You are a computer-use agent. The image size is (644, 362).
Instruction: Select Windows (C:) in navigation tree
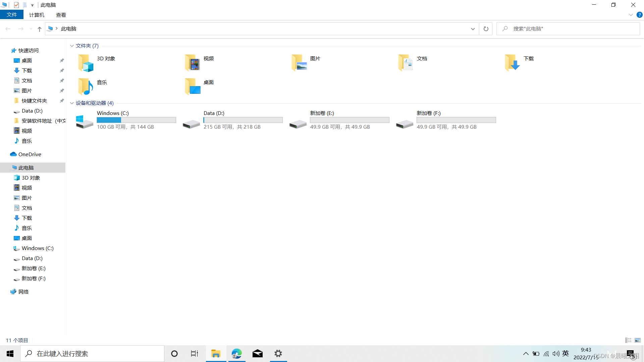(38, 248)
